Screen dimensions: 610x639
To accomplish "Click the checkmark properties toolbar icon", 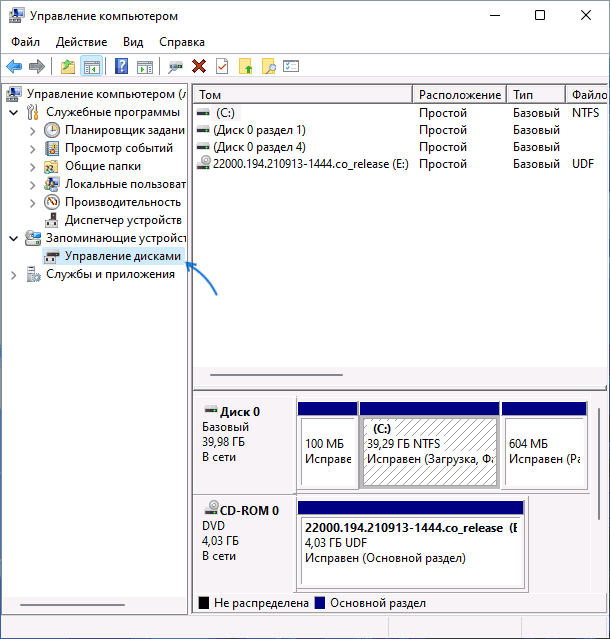I will tap(222, 66).
